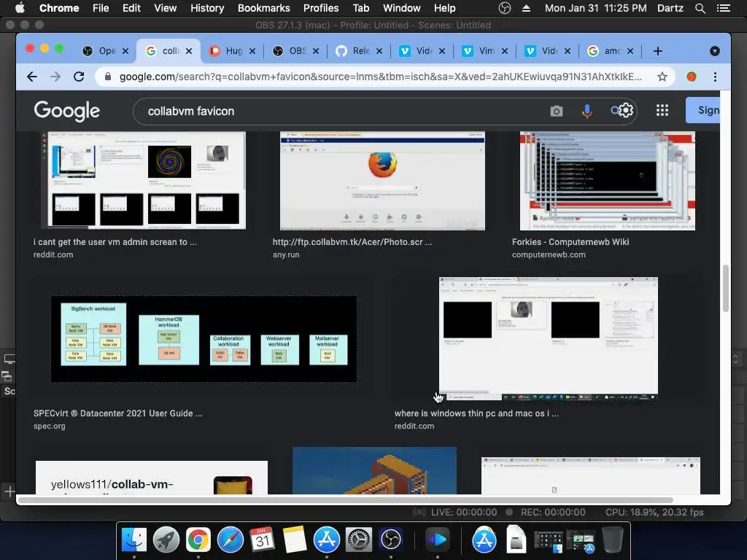Image resolution: width=747 pixels, height=560 pixels.
Task: Open the tab search dropdown arrow
Action: [715, 51]
